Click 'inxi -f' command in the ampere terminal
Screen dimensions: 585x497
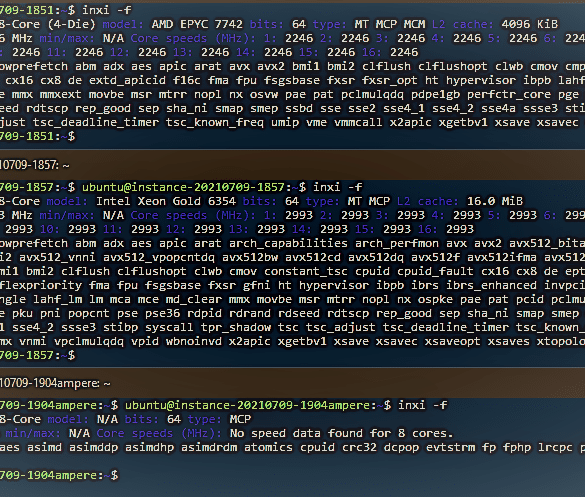coord(423,405)
